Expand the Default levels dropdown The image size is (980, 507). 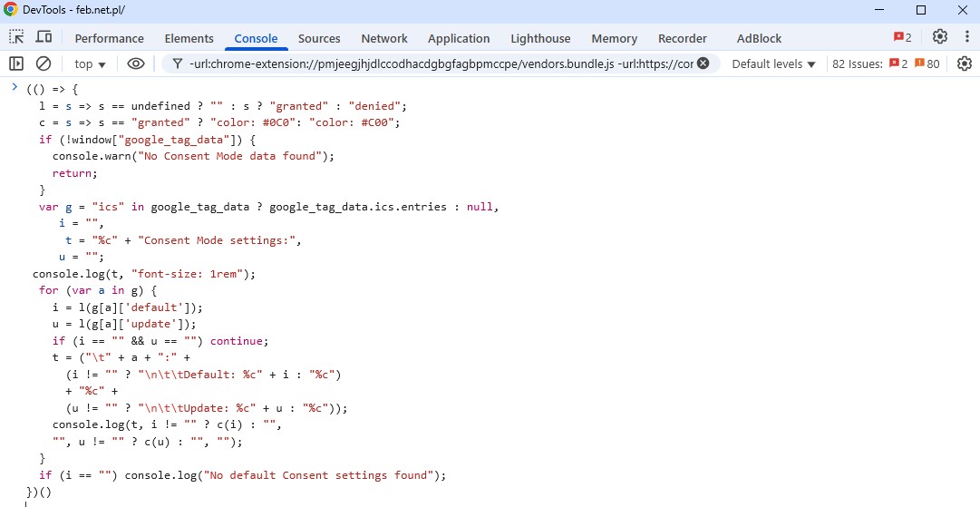coord(773,63)
